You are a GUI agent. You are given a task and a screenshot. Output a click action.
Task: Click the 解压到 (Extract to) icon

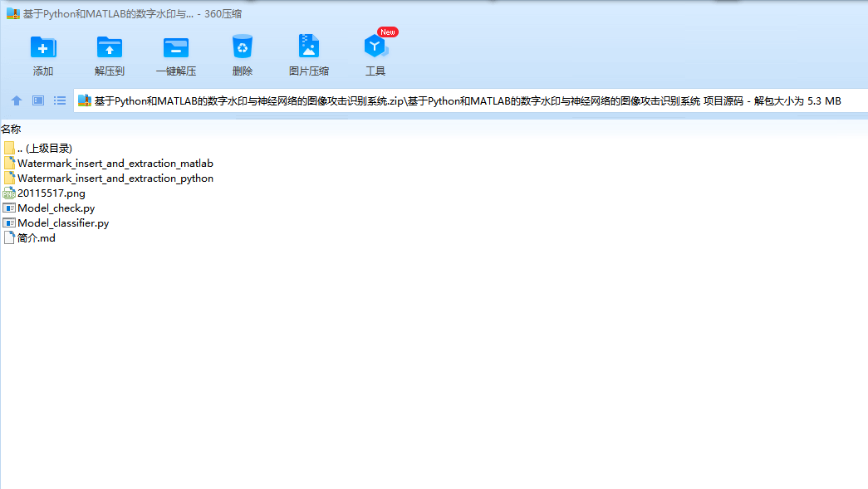pos(109,47)
